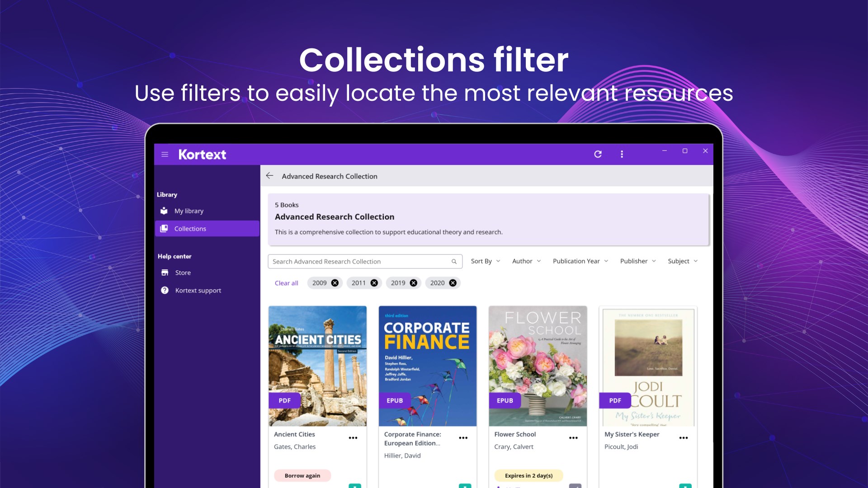Go to Kortext support in sidebar
Viewport: 868px width, 488px height.
(198, 291)
